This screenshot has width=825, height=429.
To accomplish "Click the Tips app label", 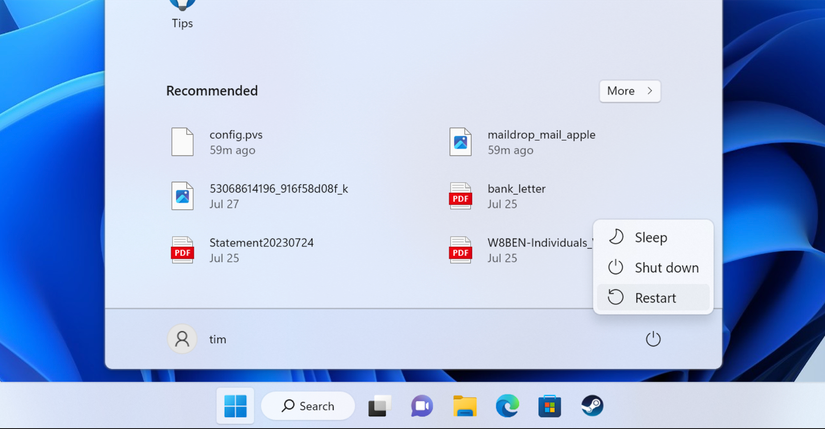I will click(182, 23).
